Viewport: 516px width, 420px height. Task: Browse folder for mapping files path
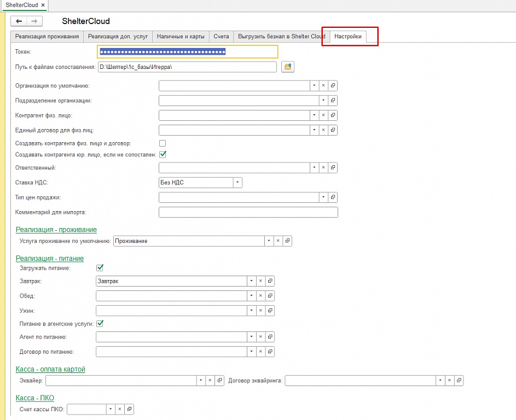(288, 67)
